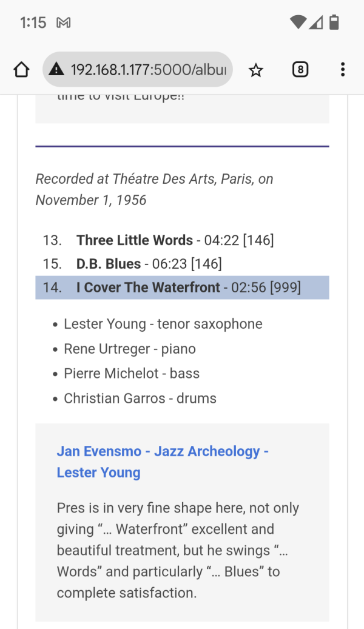Tap the Lester Young tenor saxophone entry
This screenshot has height=629, width=364.
click(163, 324)
